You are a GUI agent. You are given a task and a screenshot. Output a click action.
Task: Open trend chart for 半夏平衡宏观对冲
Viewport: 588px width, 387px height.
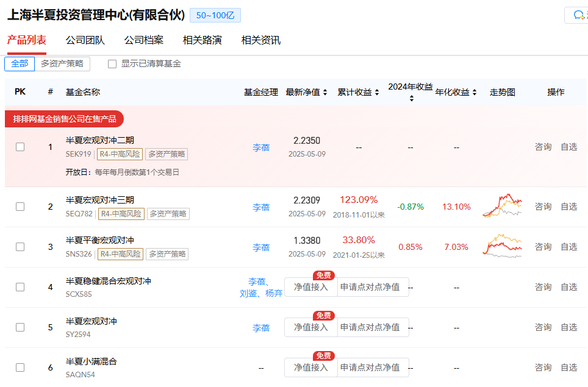tap(502, 246)
